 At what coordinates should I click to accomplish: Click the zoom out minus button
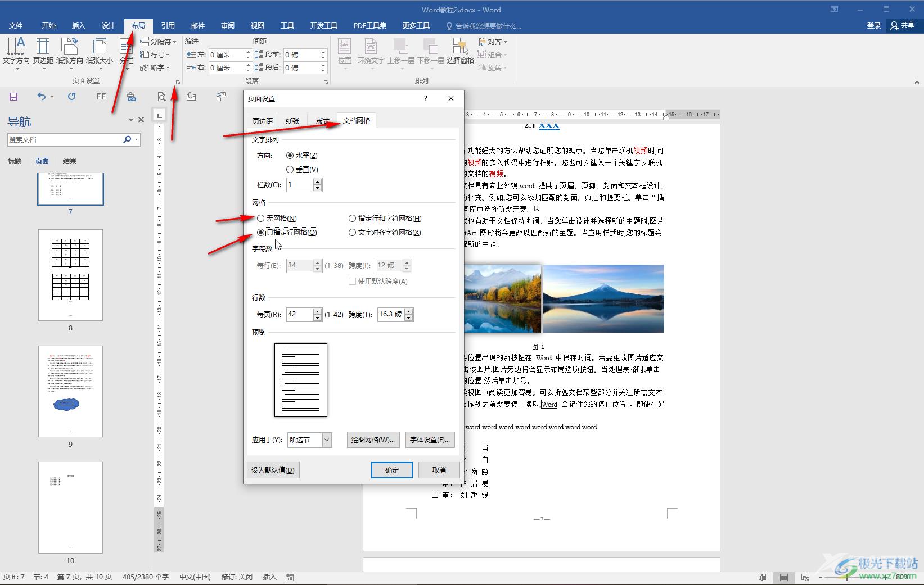[821, 577]
